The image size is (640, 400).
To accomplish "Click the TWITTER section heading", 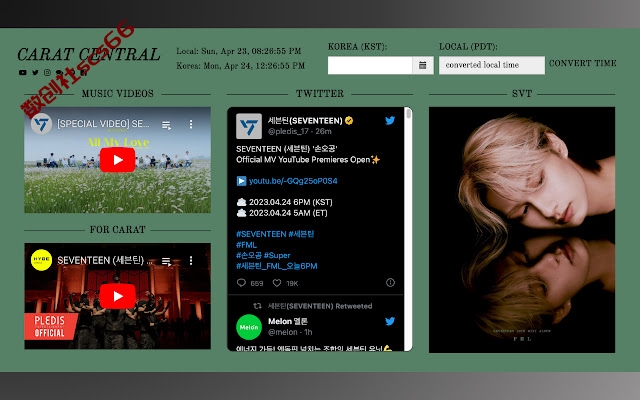I will [320, 93].
